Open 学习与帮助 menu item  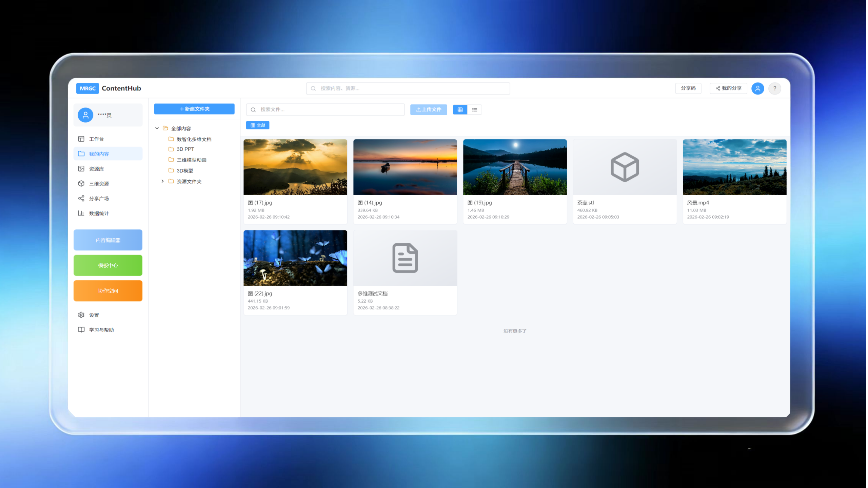(101, 330)
